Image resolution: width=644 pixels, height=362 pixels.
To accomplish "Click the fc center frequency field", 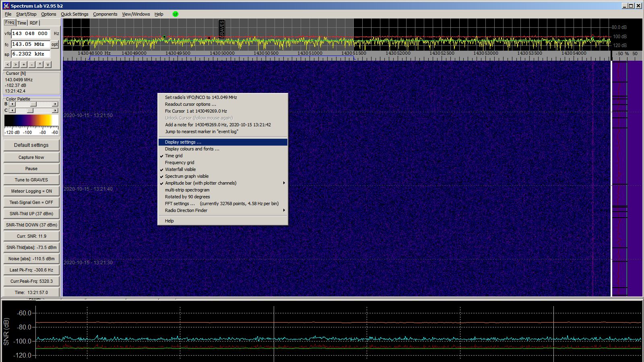I will tap(31, 44).
